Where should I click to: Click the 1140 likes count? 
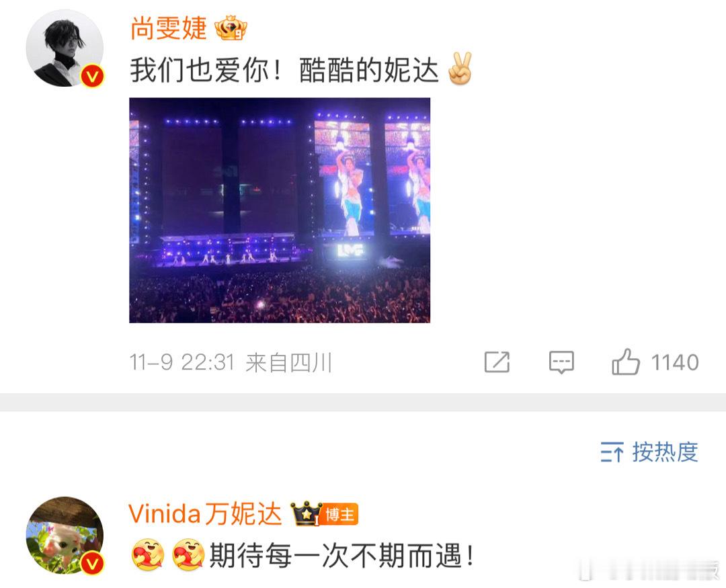coord(675,362)
